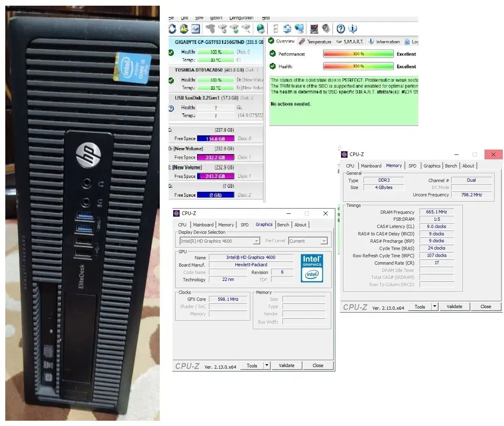Click the DRAM Frequency 665.1 MHz field
This screenshot has height=426, width=504.
(437, 212)
